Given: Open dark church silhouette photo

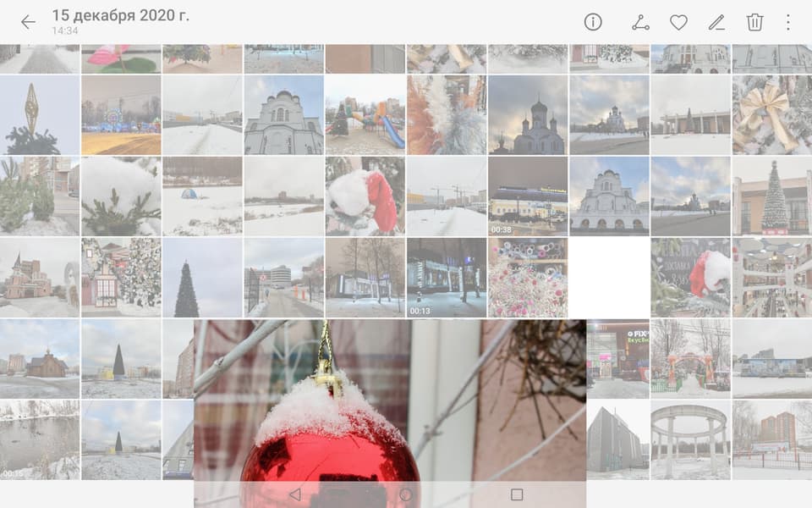Looking at the screenshot, I should tap(528, 115).
